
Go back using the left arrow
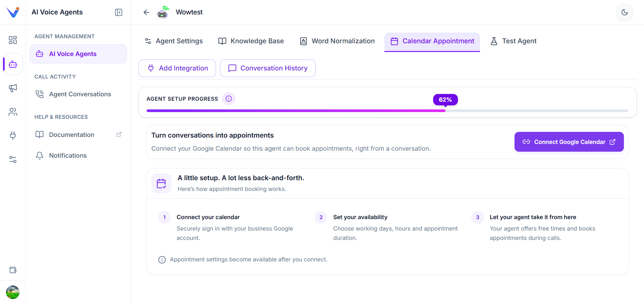146,12
